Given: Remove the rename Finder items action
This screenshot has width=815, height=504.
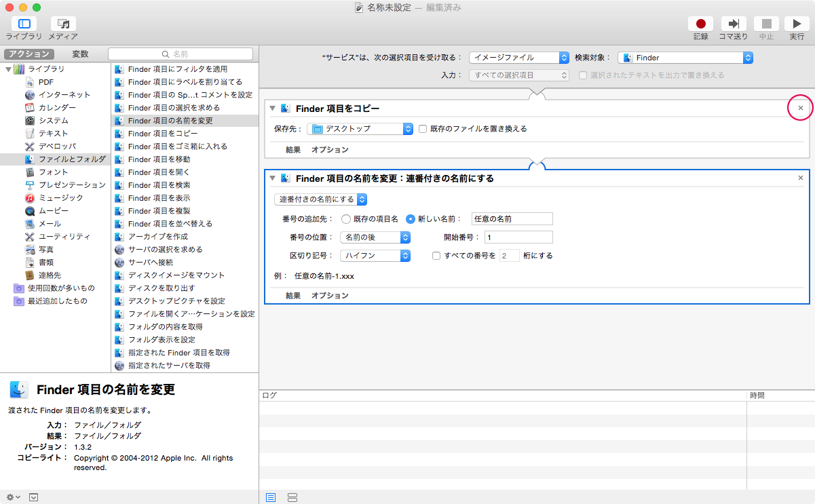Looking at the screenshot, I should tap(801, 178).
